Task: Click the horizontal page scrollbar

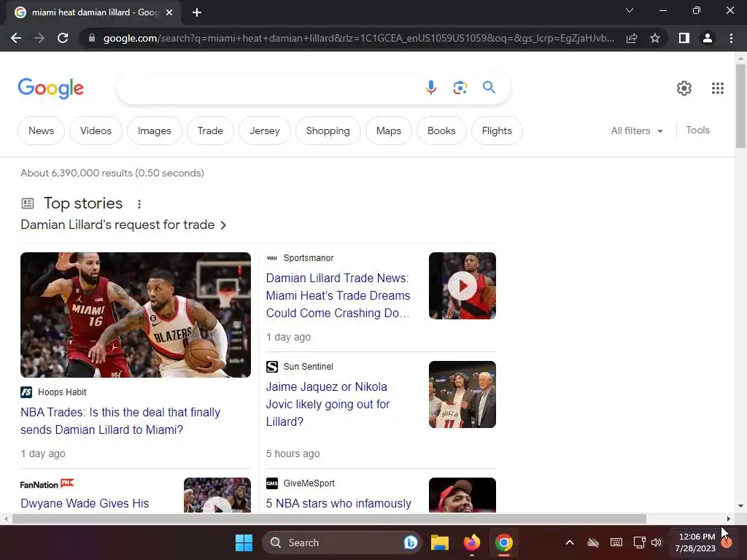Action: point(329,518)
